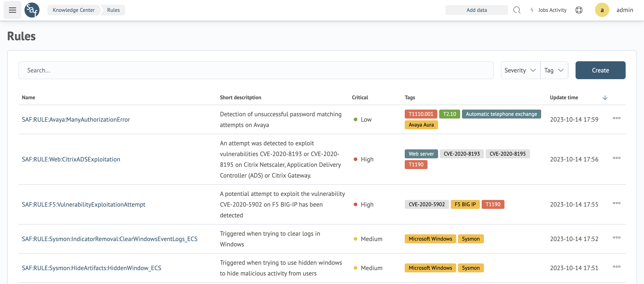Screen dimensions: 644x284
Task: Open three-dot menu for CitrixADSExploitation rule
Action: (x=616, y=158)
